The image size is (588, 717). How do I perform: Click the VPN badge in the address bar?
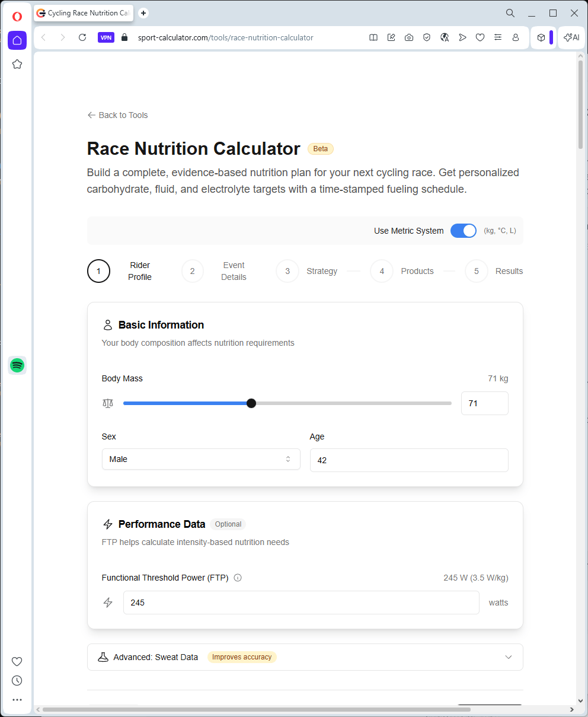106,37
